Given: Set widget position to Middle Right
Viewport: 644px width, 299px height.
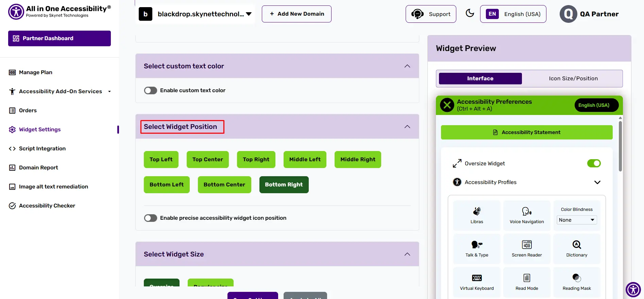Looking at the screenshot, I should click(358, 160).
